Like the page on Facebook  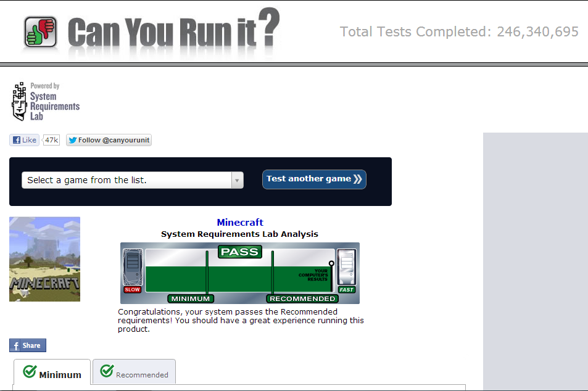pos(25,140)
